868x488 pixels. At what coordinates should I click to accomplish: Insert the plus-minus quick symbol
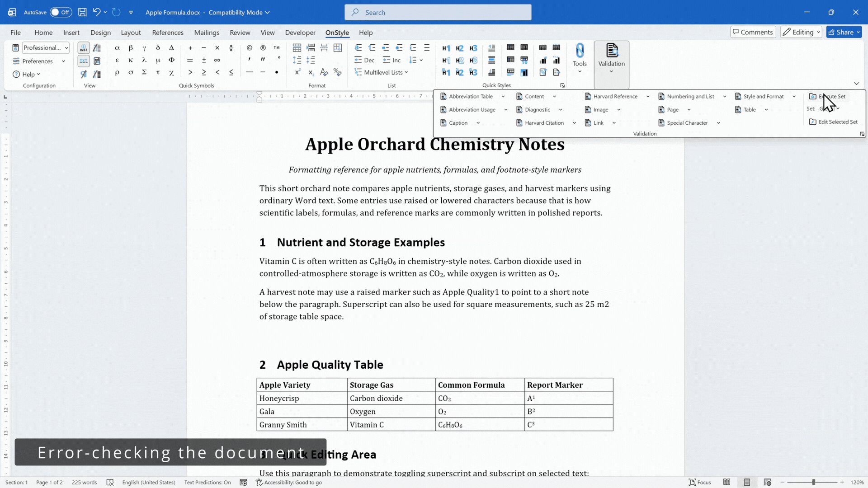click(x=204, y=60)
